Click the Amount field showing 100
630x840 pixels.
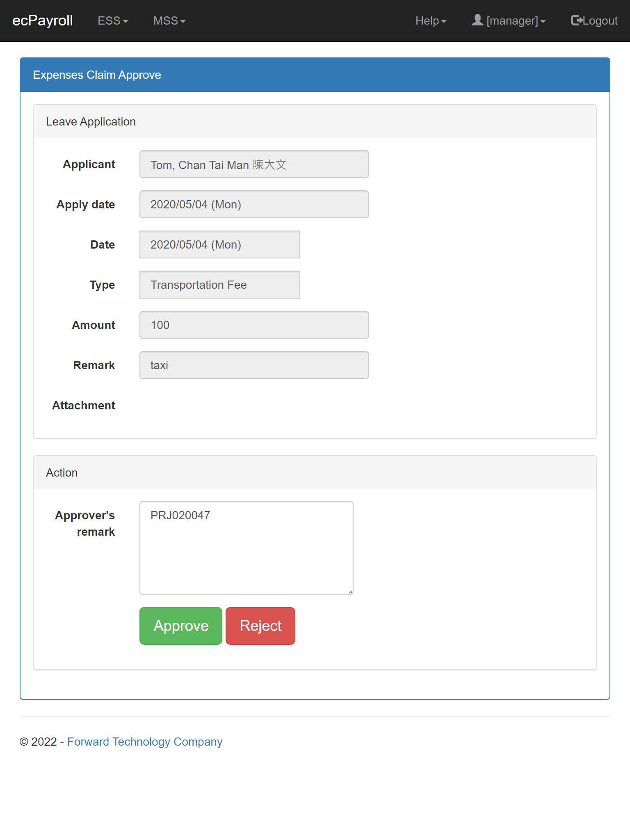[x=254, y=325]
